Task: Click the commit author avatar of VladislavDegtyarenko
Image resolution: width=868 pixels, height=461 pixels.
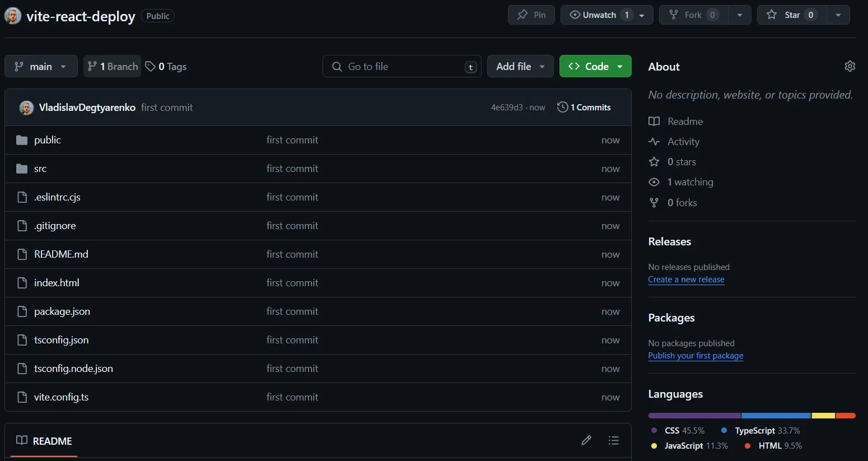Action: click(26, 108)
